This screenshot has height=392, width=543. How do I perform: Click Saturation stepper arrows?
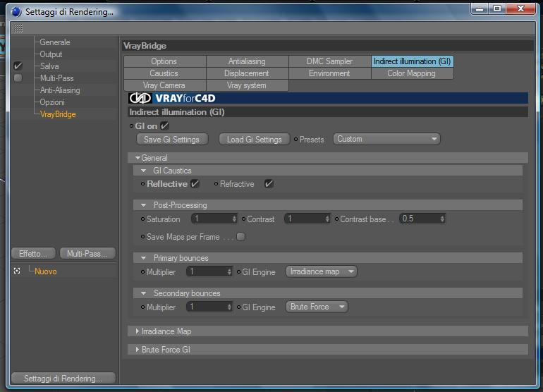click(234, 219)
